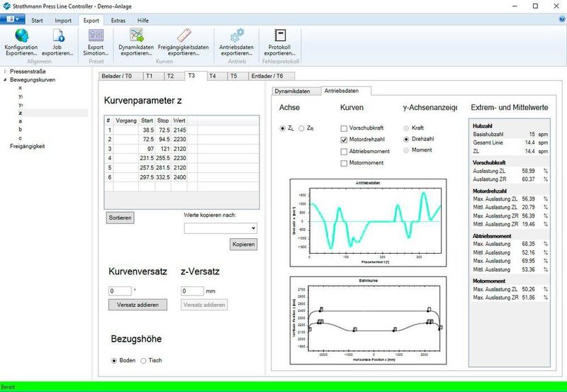This screenshot has width=567, height=392.
Task: Expand the Pressenstraße tree node
Action: pyautogui.click(x=6, y=72)
